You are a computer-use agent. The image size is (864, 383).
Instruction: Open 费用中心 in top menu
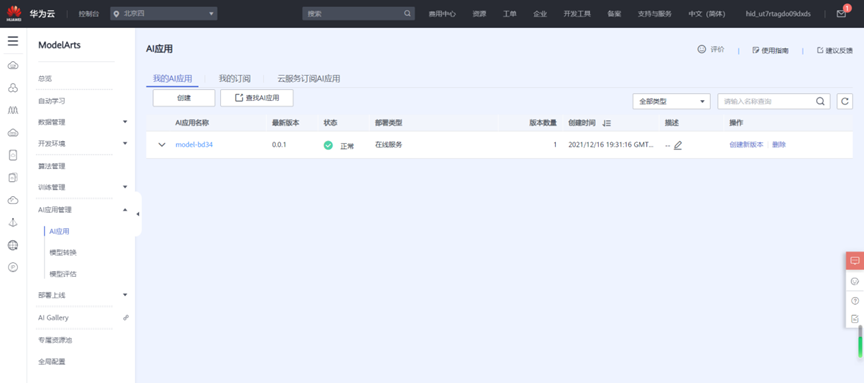tap(442, 14)
